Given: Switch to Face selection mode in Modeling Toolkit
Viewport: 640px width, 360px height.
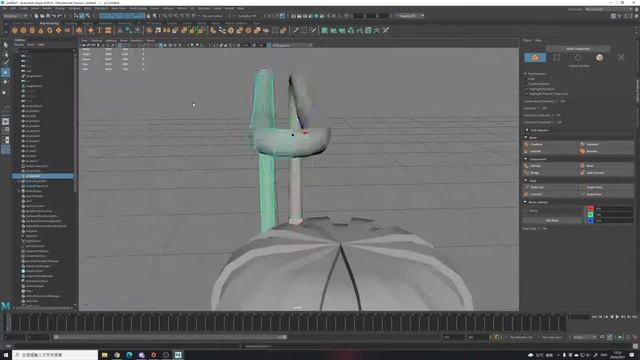Looking at the screenshot, I should tap(599, 58).
